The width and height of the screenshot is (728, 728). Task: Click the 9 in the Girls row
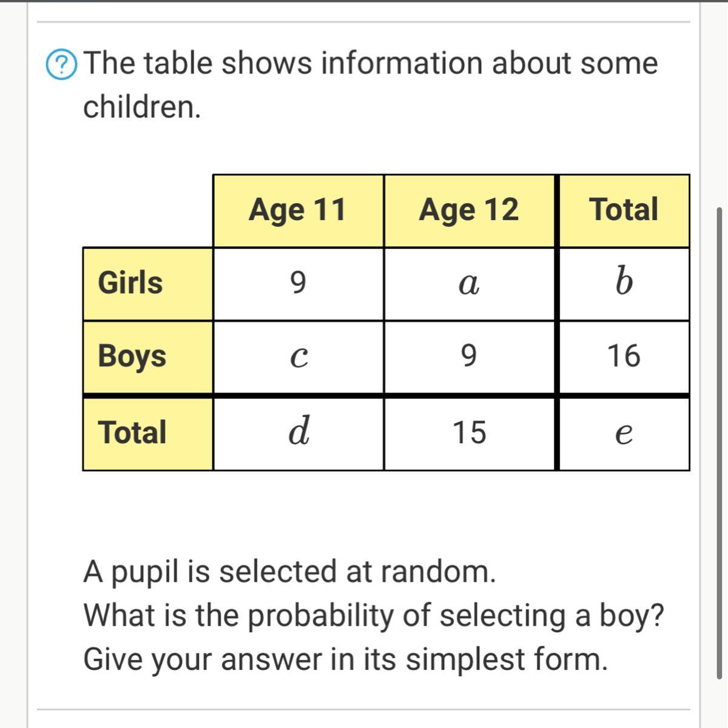click(x=297, y=283)
